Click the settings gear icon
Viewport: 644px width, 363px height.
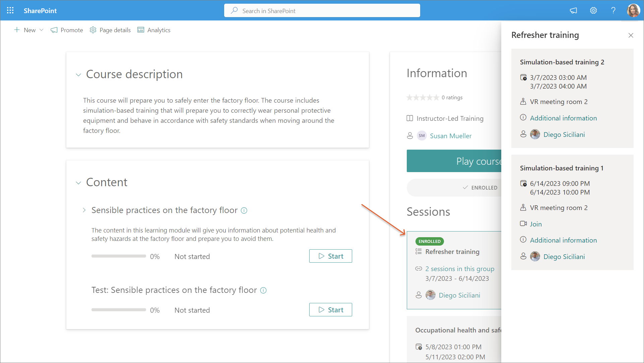593,10
